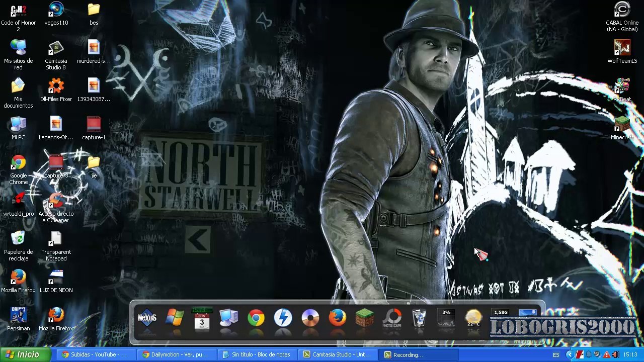Screen dimensions: 644x362
Task: Open the volume speaker tray icon
Action: point(615,355)
